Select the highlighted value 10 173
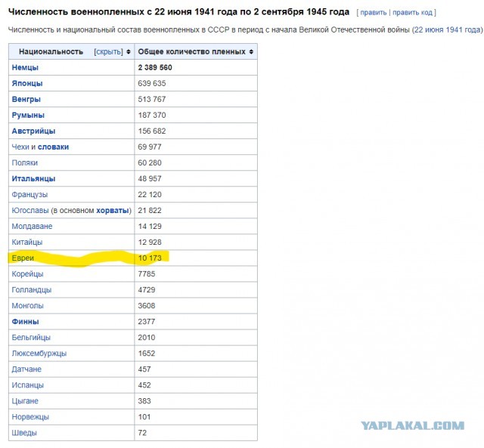Image resolution: width=484 pixels, height=448 pixels. pyautogui.click(x=150, y=258)
